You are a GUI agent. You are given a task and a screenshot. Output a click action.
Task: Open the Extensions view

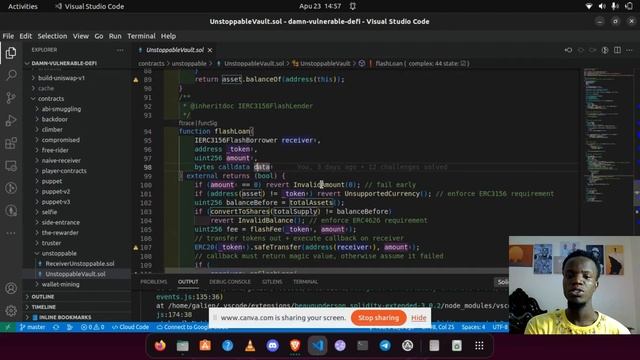click(11, 143)
